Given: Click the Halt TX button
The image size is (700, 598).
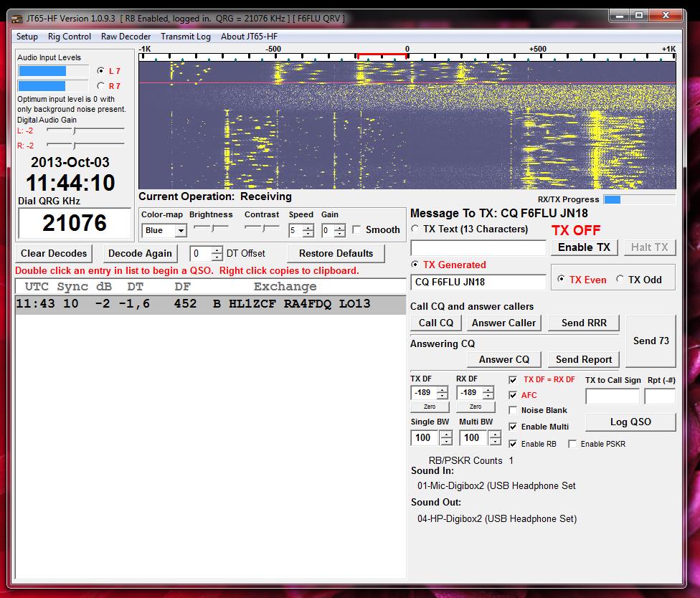Looking at the screenshot, I should click(x=649, y=247).
